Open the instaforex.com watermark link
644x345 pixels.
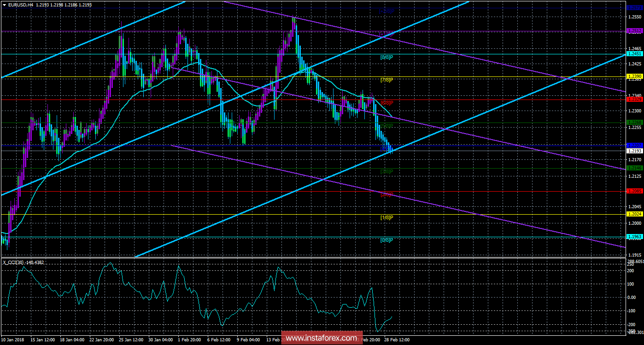[322, 338]
